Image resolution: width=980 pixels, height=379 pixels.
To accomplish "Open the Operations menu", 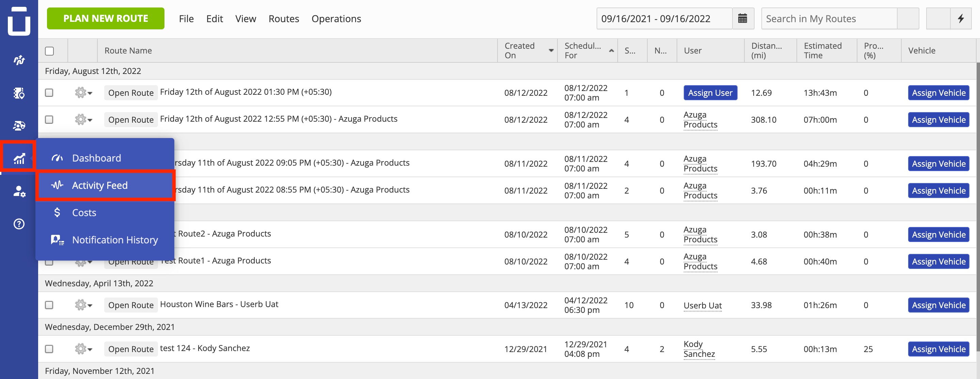I will [336, 19].
